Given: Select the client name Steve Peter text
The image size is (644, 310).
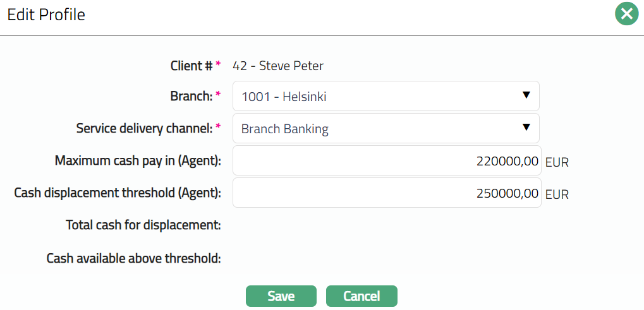Looking at the screenshot, I should [278, 66].
